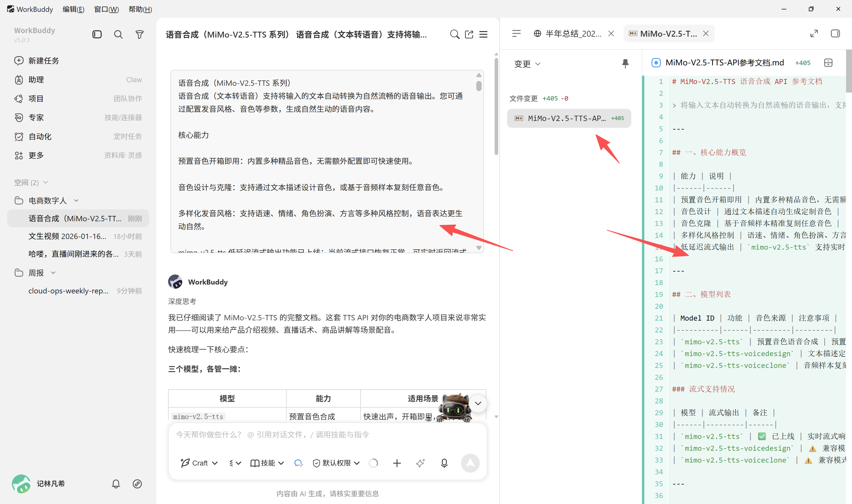Click the colored chat bubble icon
This screenshot has width=852, height=504.
tap(298, 463)
